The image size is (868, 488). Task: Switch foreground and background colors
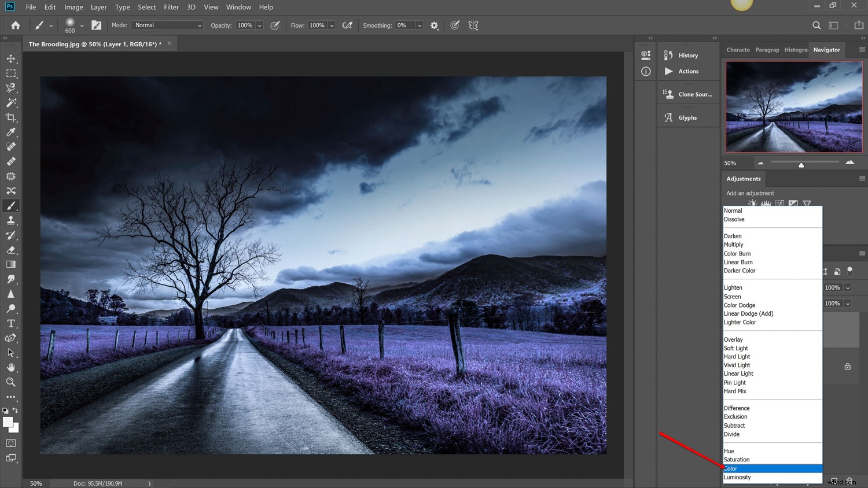click(x=16, y=411)
